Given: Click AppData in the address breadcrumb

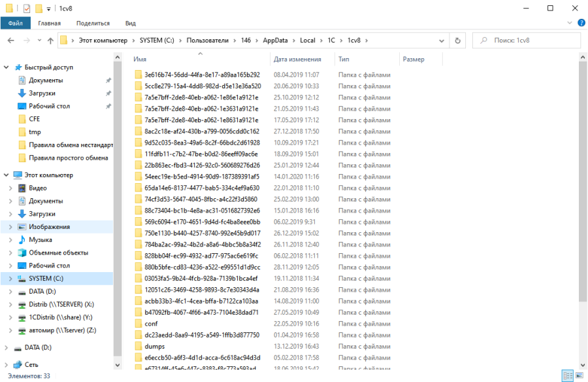Looking at the screenshot, I should tap(275, 41).
